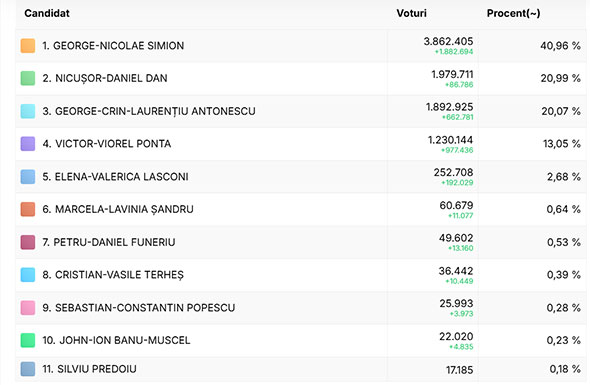Click the Candidat column header
This screenshot has width=590, height=385.
coord(47,13)
